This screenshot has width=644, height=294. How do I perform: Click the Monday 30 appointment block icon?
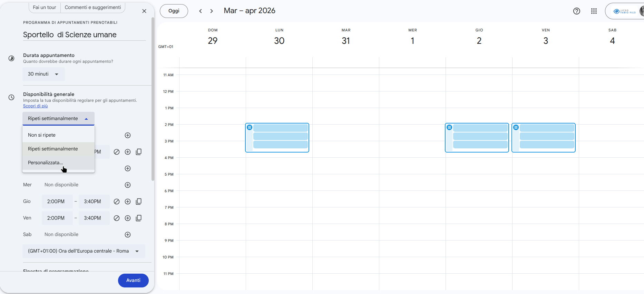250,127
